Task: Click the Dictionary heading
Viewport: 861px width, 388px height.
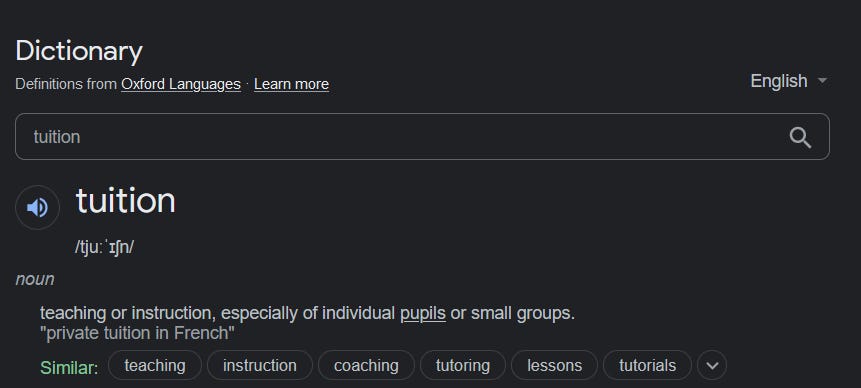Action: (79, 52)
